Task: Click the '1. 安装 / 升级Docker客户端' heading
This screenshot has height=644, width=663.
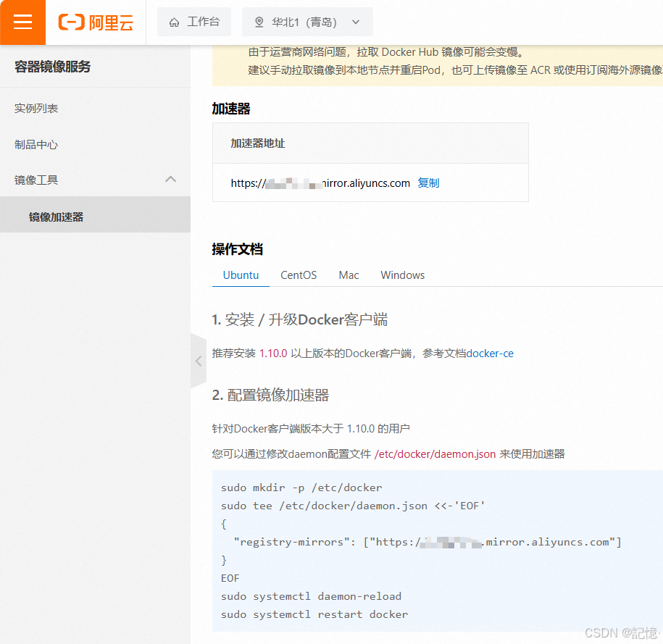Action: [x=300, y=319]
